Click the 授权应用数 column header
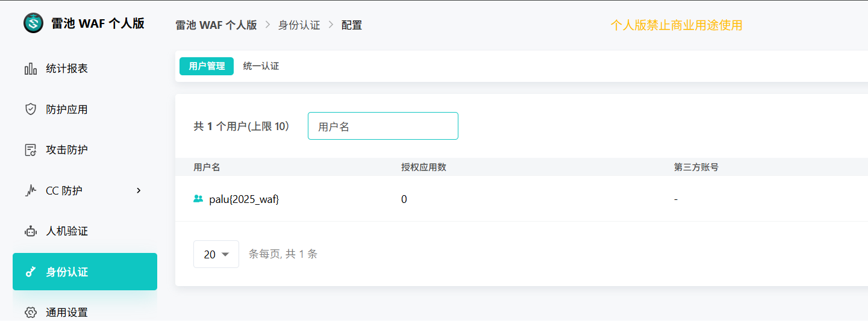This screenshot has height=321, width=868. 424,167
